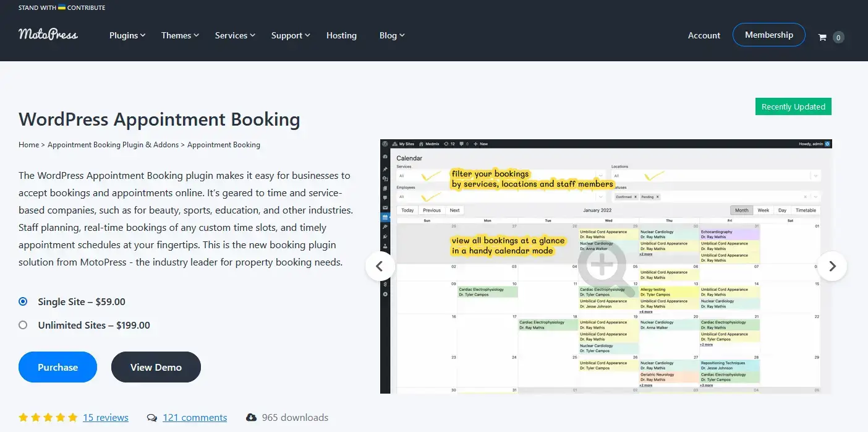This screenshot has width=868, height=432.
Task: Select Unlimited Sites – $199.00 option
Action: (x=23, y=325)
